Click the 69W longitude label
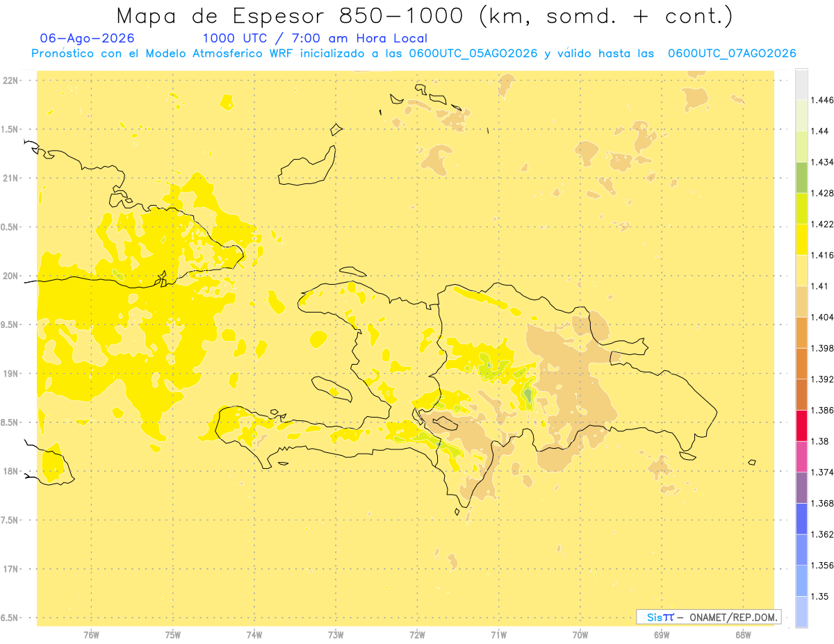Screen dimensions: 834x644 click(x=662, y=635)
